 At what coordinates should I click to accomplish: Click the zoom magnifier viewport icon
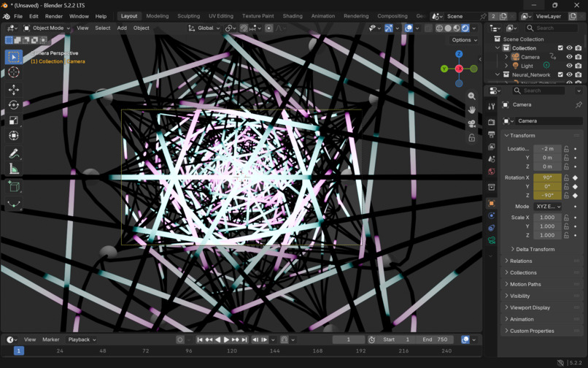pos(472,96)
